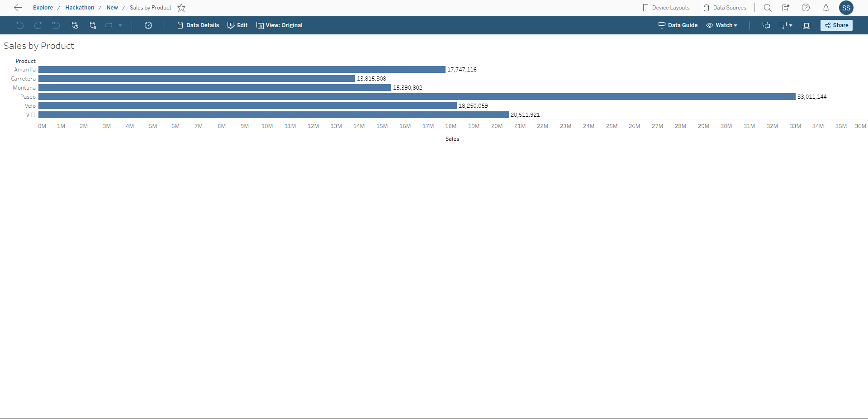Screen dimensions: 868x419
Task: Open the Download dropdown
Action: click(x=786, y=25)
